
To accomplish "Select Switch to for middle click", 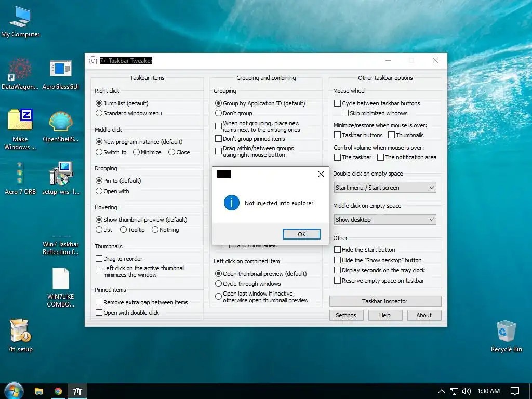I will (x=111, y=152).
